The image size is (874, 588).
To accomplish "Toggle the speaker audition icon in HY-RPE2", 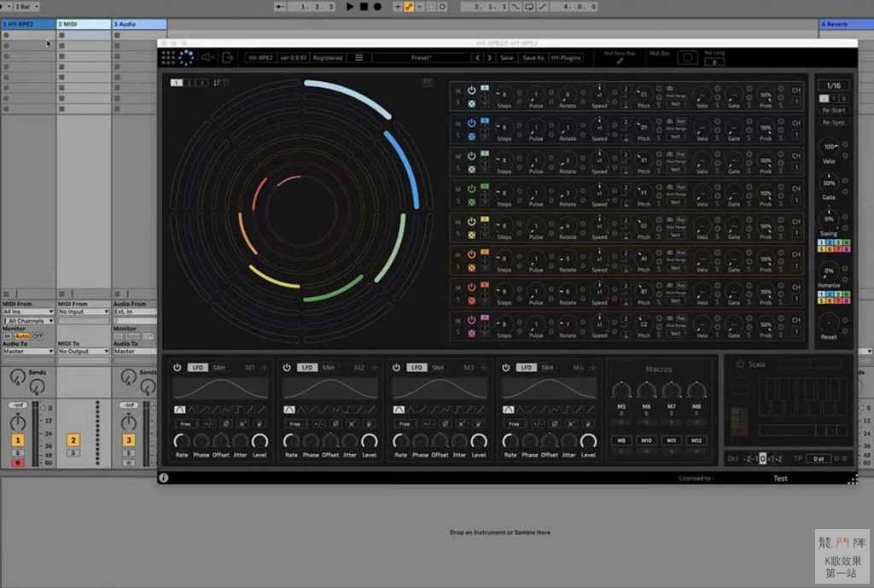I will click(207, 57).
